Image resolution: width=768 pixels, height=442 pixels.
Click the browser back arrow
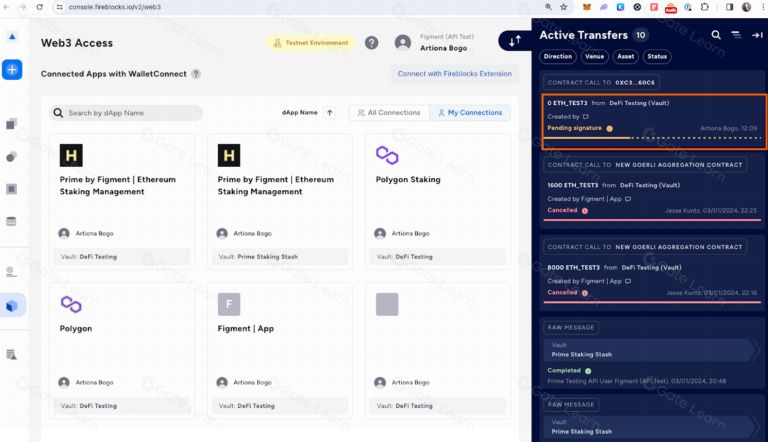[x=6, y=7]
